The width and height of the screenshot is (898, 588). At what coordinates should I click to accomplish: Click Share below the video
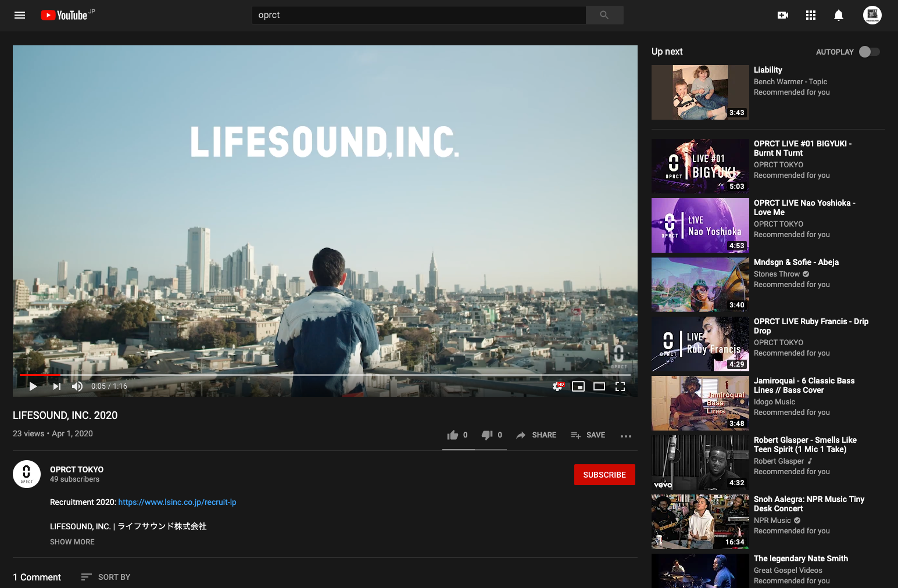pos(536,435)
